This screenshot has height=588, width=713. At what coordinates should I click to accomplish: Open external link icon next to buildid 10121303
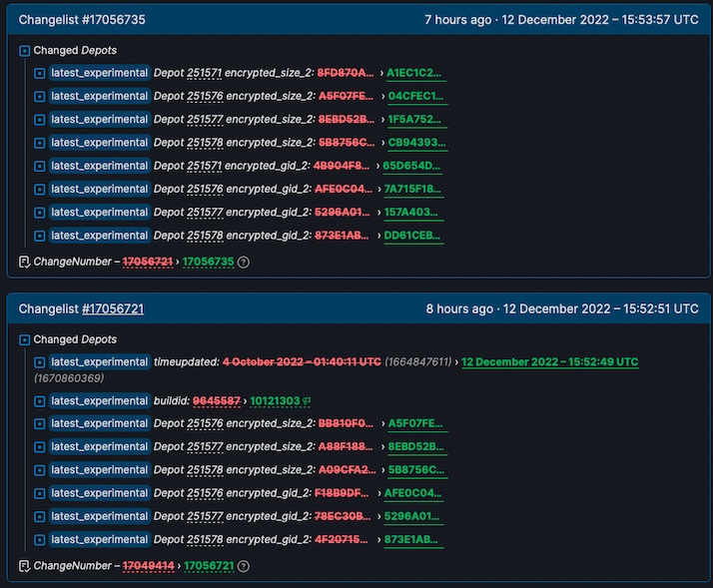click(x=307, y=401)
